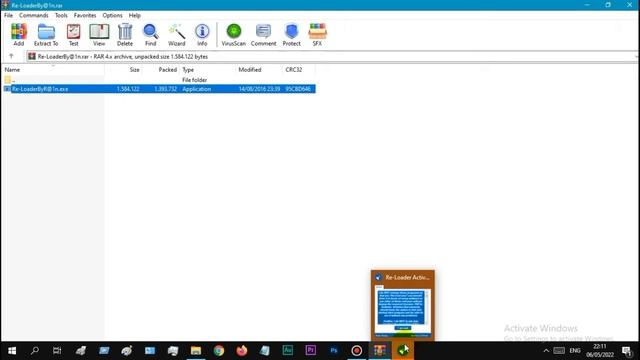Open File Explorer from the taskbar
640x360 pixels.
[x=196, y=351]
